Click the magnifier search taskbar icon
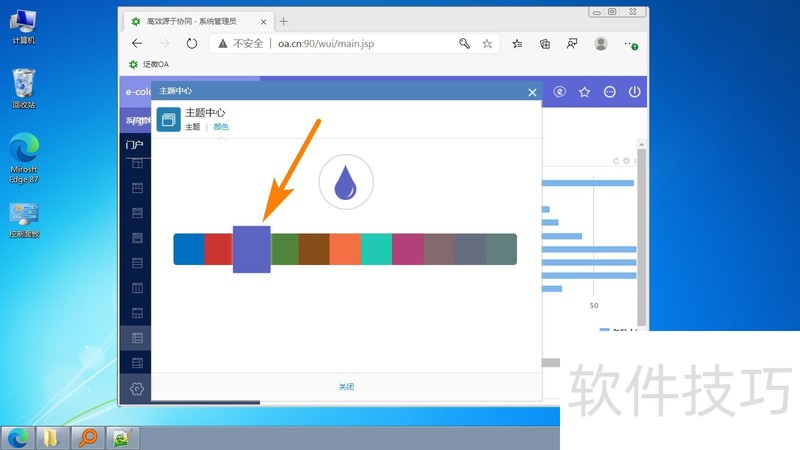800x450 pixels. (88, 438)
